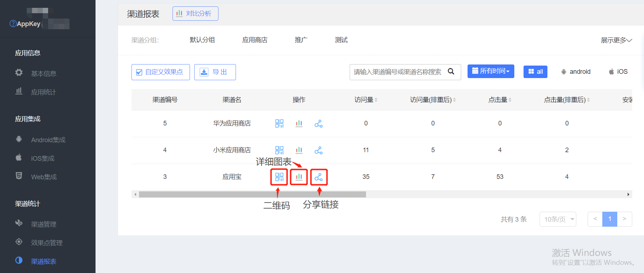The image size is (644, 273).
Task: Click the horizontal table scrollbar thumb
Action: [252, 194]
